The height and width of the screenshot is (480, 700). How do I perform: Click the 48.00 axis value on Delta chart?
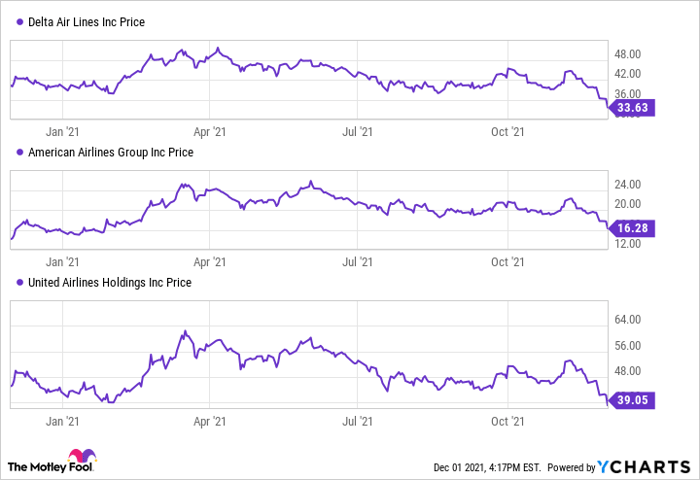pyautogui.click(x=627, y=54)
